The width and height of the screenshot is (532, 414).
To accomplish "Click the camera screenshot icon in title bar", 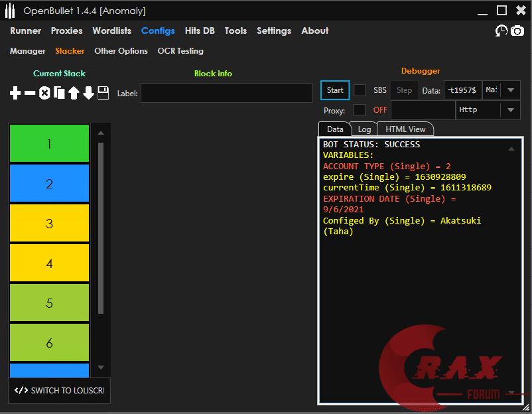I will (517, 31).
